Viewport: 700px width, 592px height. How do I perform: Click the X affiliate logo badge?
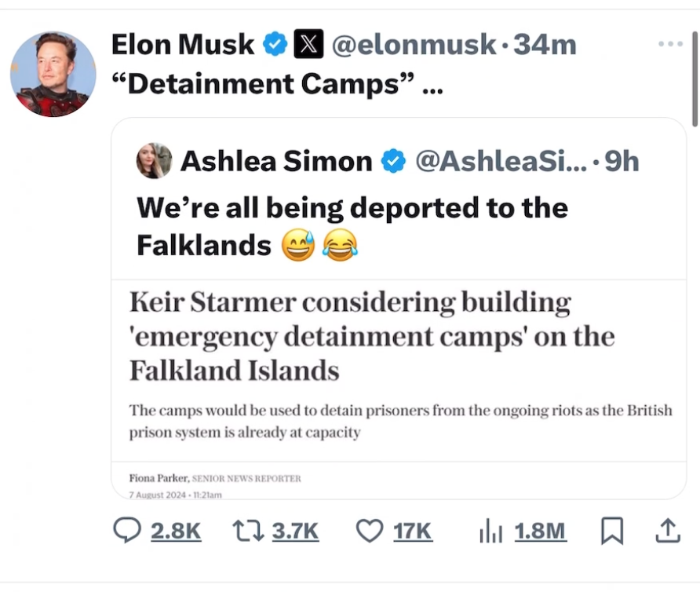click(306, 44)
